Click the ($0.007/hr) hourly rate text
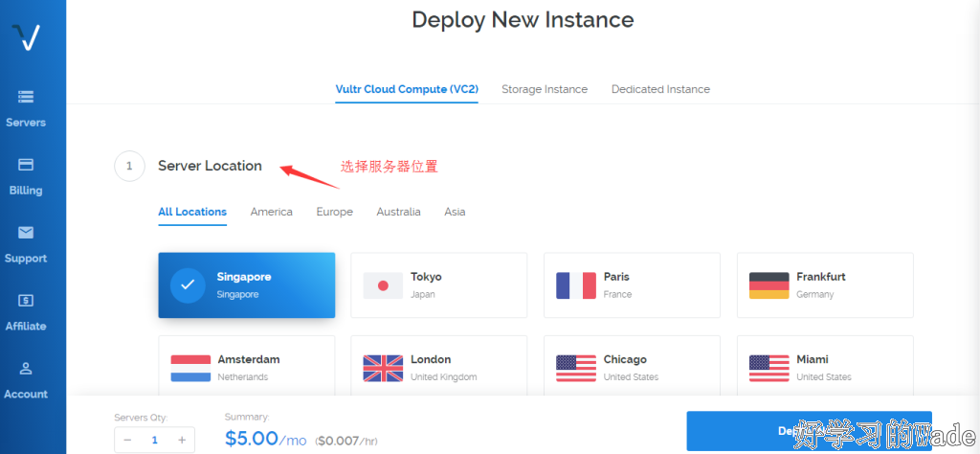The height and width of the screenshot is (454, 980). click(x=346, y=441)
